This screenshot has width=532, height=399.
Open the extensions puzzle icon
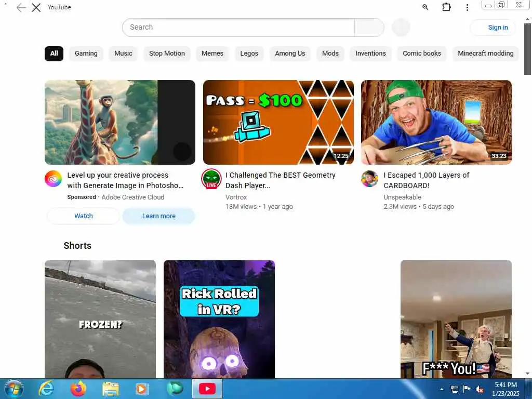click(446, 7)
